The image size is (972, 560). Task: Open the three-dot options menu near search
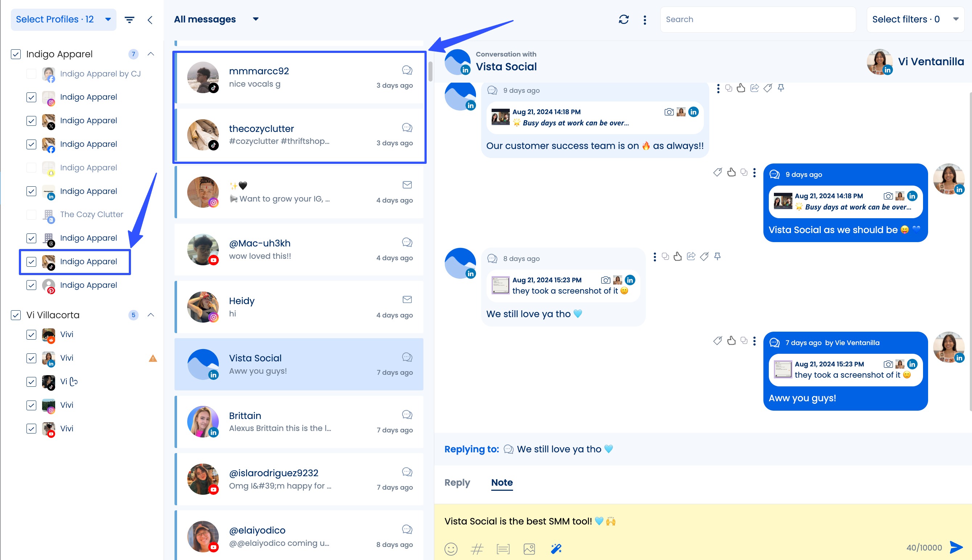[x=645, y=20]
